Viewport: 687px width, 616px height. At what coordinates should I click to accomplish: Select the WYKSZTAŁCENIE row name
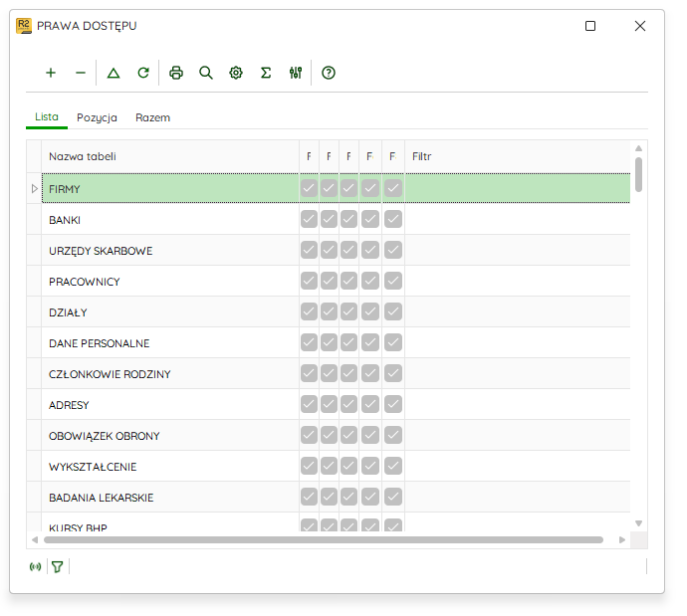pyautogui.click(x=93, y=467)
